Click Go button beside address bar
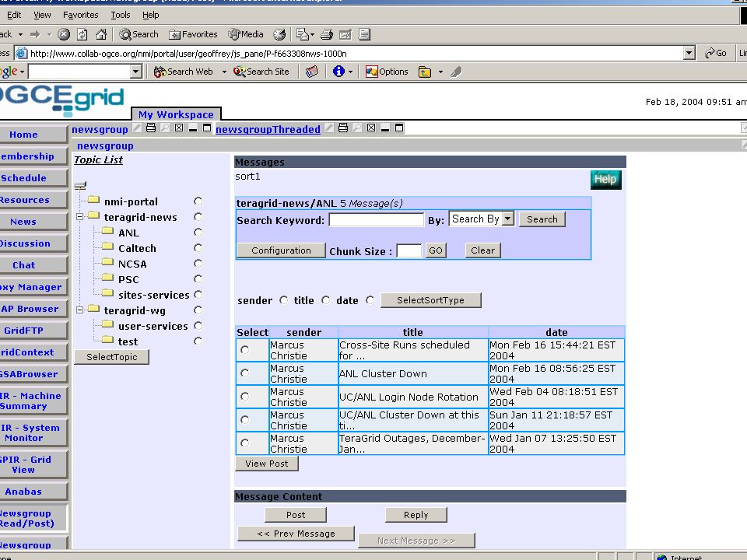Viewport: 747px width, 560px height. (716, 53)
